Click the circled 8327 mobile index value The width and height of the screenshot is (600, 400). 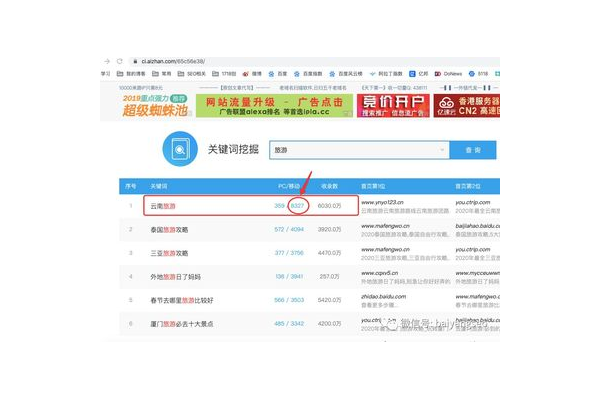297,205
